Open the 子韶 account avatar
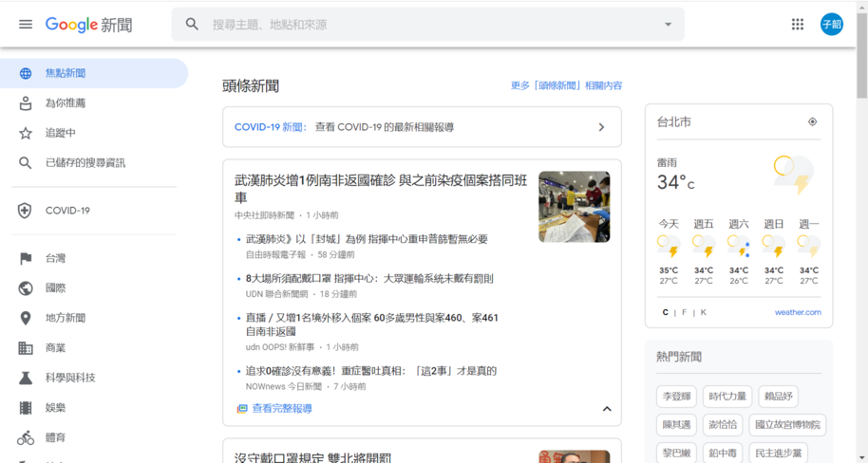Viewport: 868px width, 463px height. pos(832,25)
